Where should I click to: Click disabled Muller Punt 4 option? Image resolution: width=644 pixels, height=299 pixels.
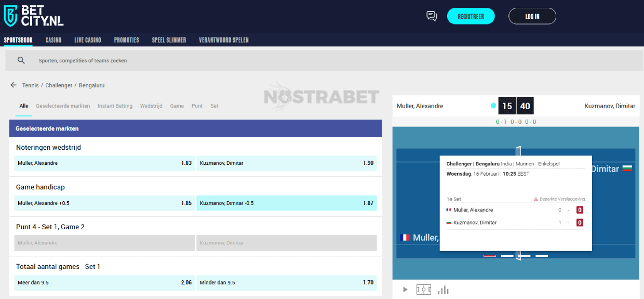[x=104, y=243]
